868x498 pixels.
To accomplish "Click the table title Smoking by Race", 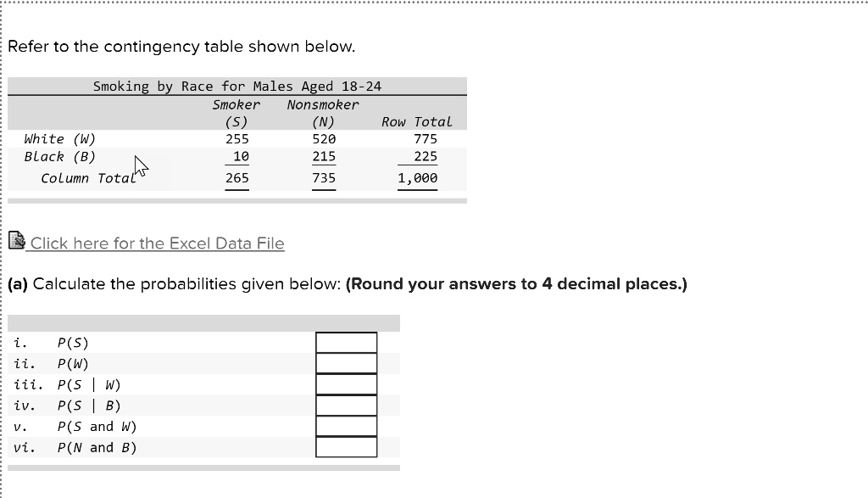I will [236, 86].
